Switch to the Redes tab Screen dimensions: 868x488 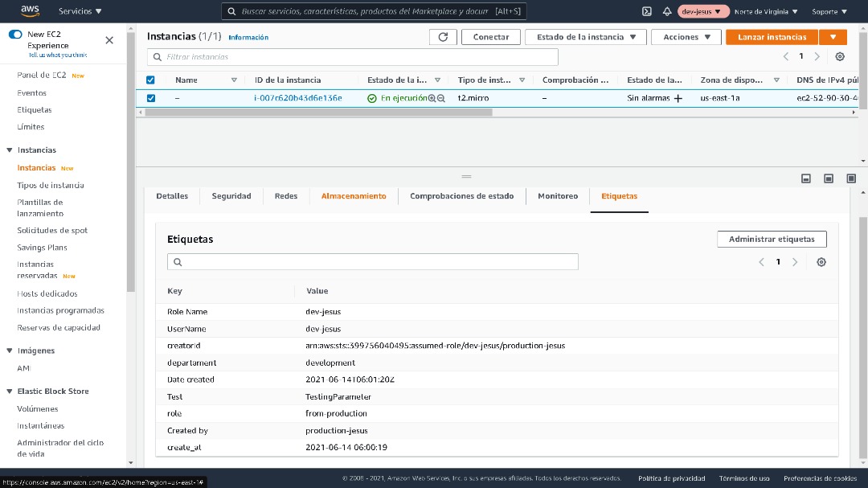point(286,196)
